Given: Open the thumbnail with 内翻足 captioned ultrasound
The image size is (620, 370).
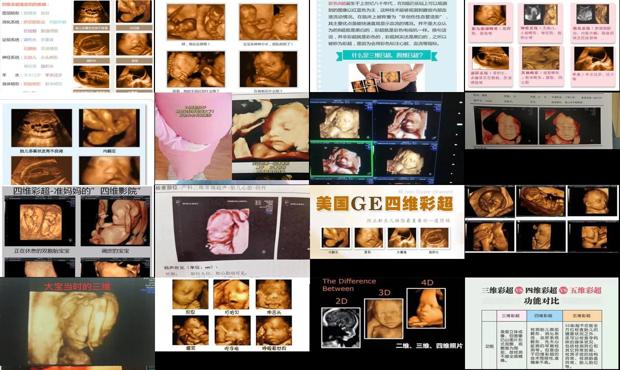Looking at the screenshot, I should [x=77, y=139].
